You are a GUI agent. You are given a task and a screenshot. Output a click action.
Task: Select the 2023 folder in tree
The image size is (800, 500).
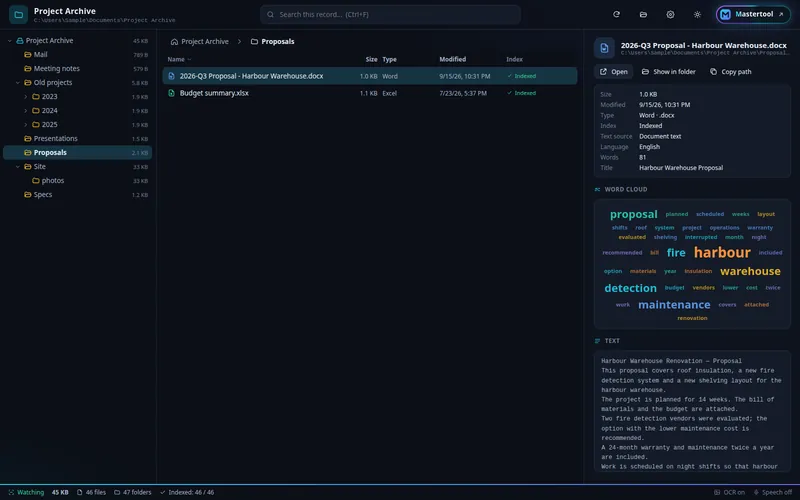78,96
